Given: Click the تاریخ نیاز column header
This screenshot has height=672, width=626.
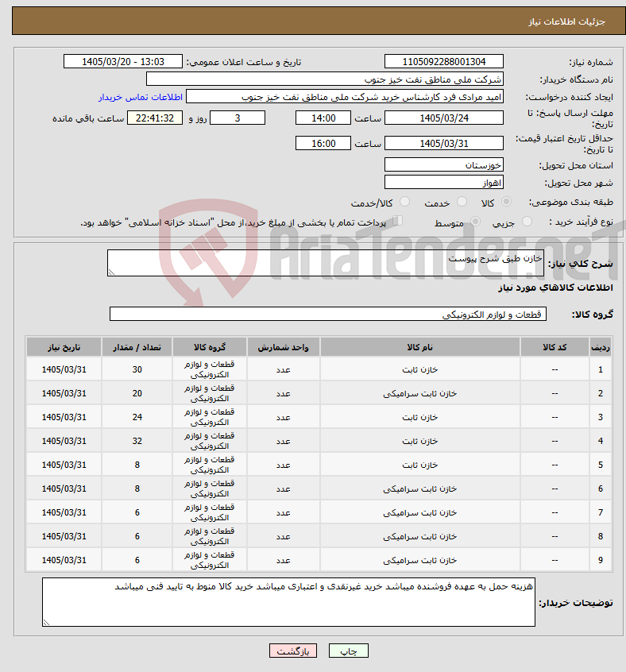Looking at the screenshot, I should pyautogui.click(x=64, y=347).
